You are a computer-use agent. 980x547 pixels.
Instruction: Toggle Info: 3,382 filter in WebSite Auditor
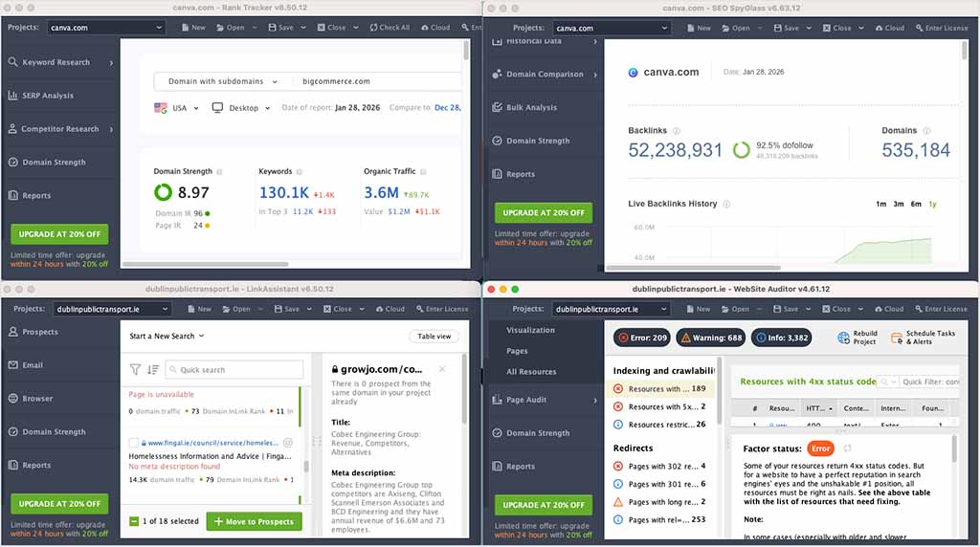781,338
